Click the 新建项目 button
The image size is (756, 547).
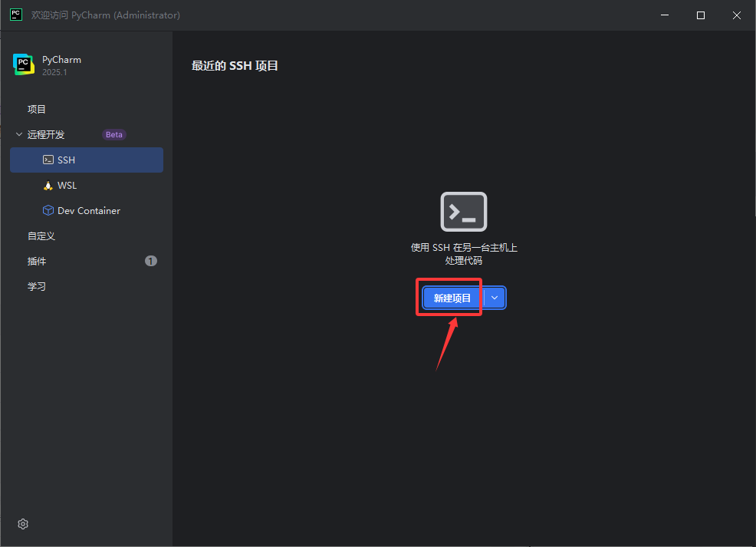pos(452,298)
